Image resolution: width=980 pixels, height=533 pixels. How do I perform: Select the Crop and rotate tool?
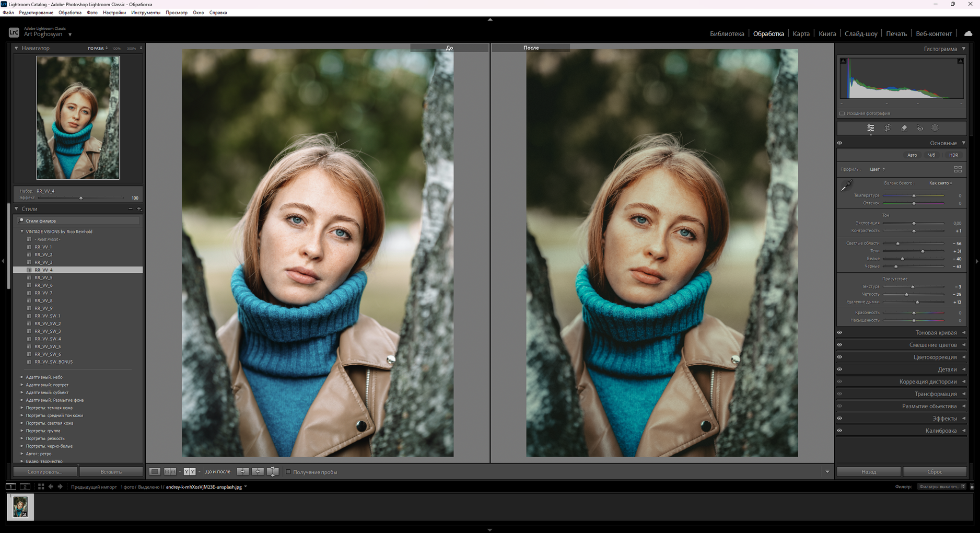tap(887, 128)
